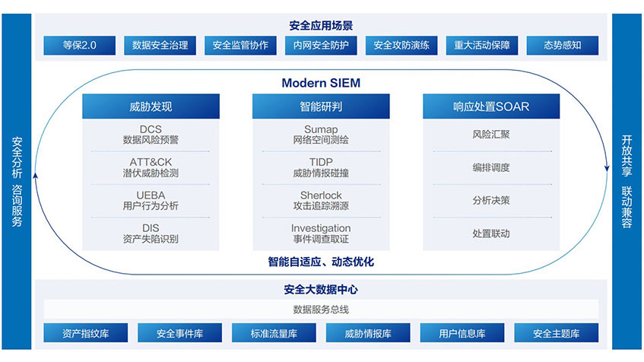Select the 数据安全治理 scenario box
Screen dimensions: 644x362
[x=160, y=46]
